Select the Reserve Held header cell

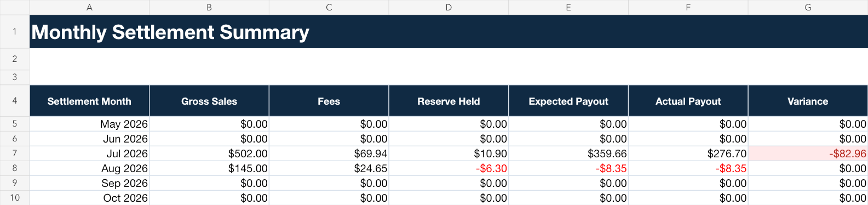pyautogui.click(x=449, y=101)
